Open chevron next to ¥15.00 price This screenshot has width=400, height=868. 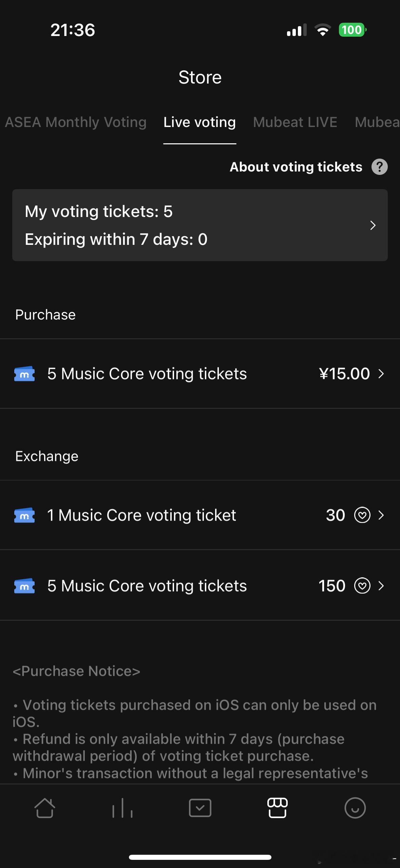tap(381, 374)
